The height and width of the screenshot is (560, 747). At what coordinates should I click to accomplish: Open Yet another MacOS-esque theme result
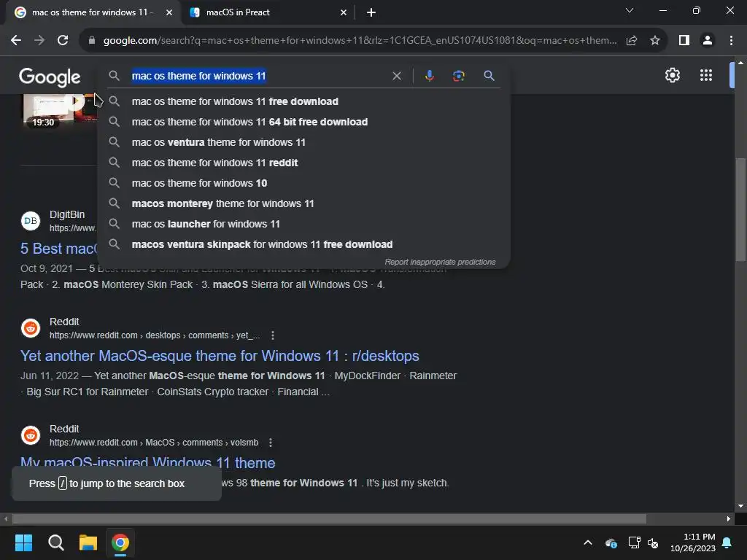coord(220,356)
